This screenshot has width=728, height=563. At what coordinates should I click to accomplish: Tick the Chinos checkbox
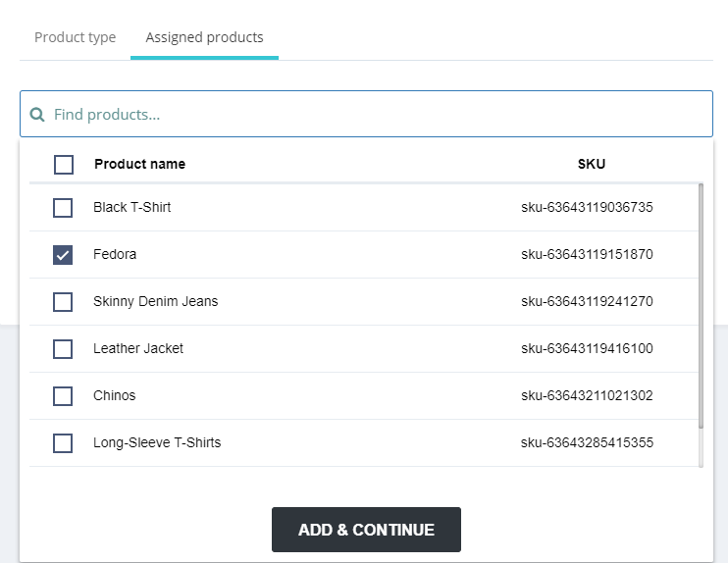63,396
